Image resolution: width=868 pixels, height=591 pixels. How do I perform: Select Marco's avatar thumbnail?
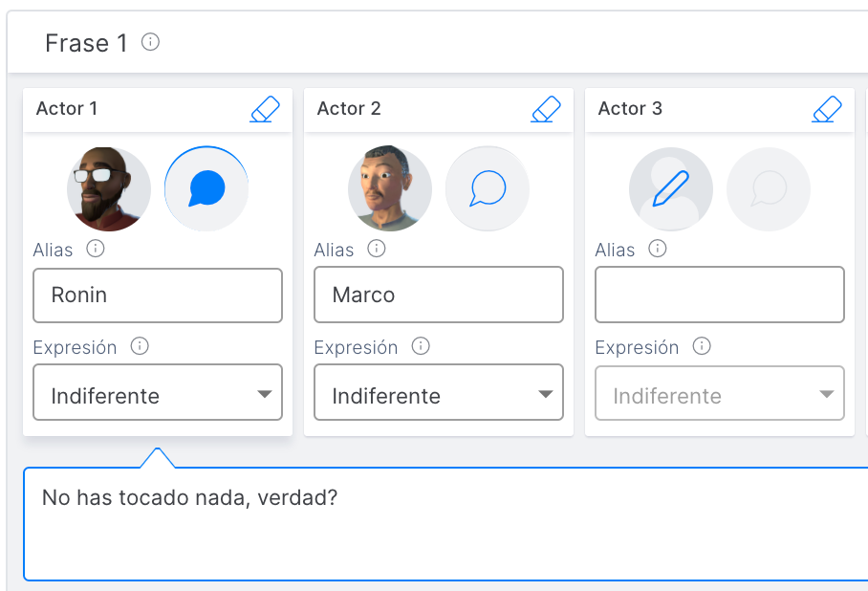pyautogui.click(x=390, y=189)
